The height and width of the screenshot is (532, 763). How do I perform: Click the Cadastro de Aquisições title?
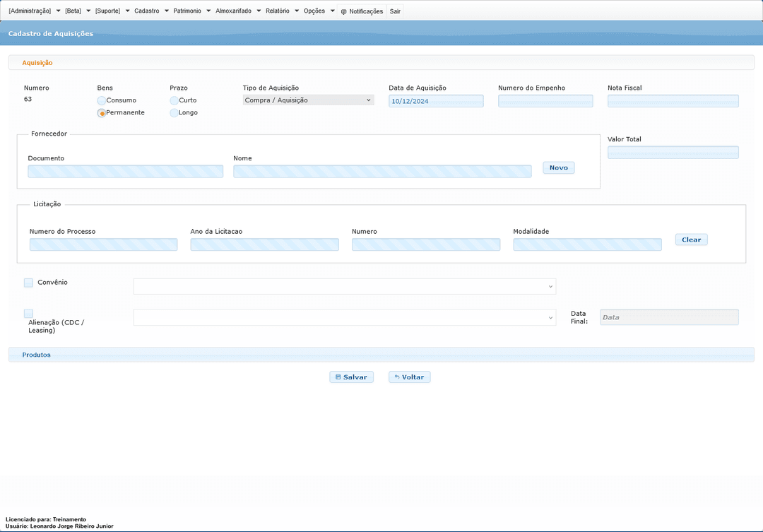click(51, 34)
